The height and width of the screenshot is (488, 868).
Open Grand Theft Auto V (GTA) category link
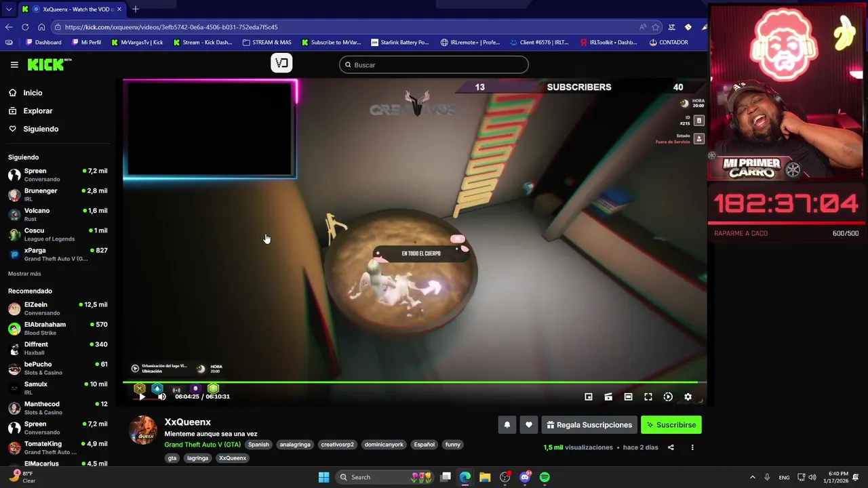coord(202,445)
